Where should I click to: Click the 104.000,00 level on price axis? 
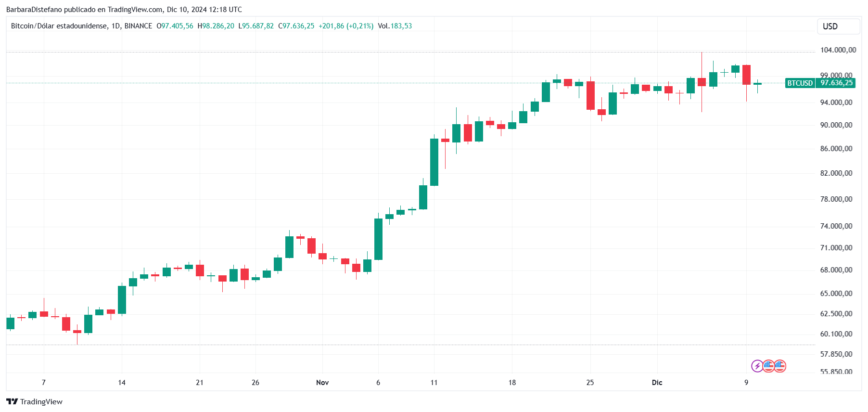[838, 50]
